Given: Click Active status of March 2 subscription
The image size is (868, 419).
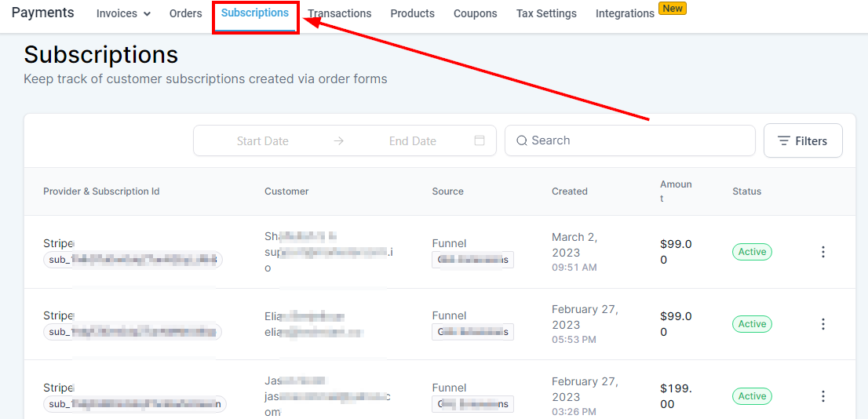Looking at the screenshot, I should pos(752,252).
